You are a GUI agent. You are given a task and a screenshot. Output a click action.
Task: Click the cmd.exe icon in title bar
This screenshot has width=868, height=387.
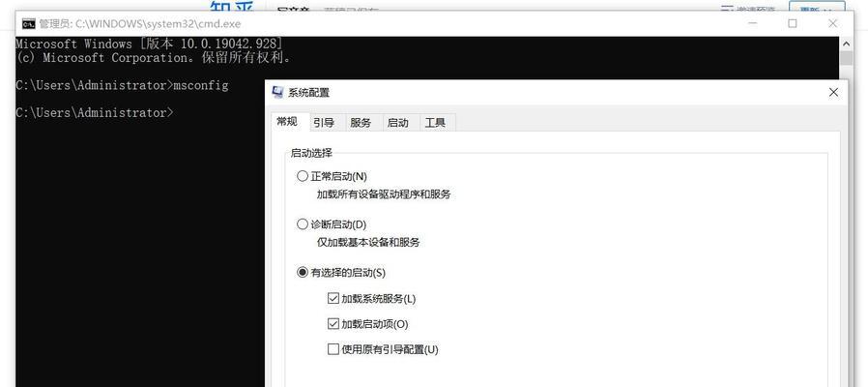pyautogui.click(x=29, y=24)
